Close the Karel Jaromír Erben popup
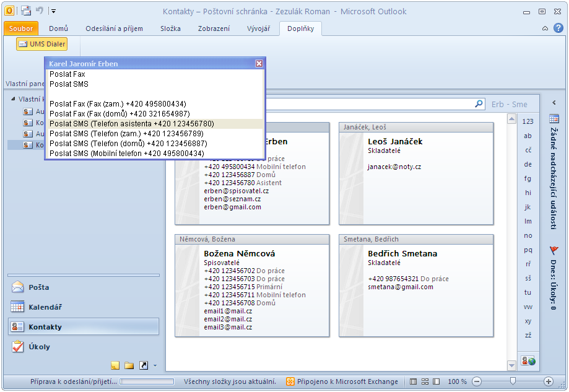Image resolution: width=569 pixels, height=392 pixels. point(259,64)
